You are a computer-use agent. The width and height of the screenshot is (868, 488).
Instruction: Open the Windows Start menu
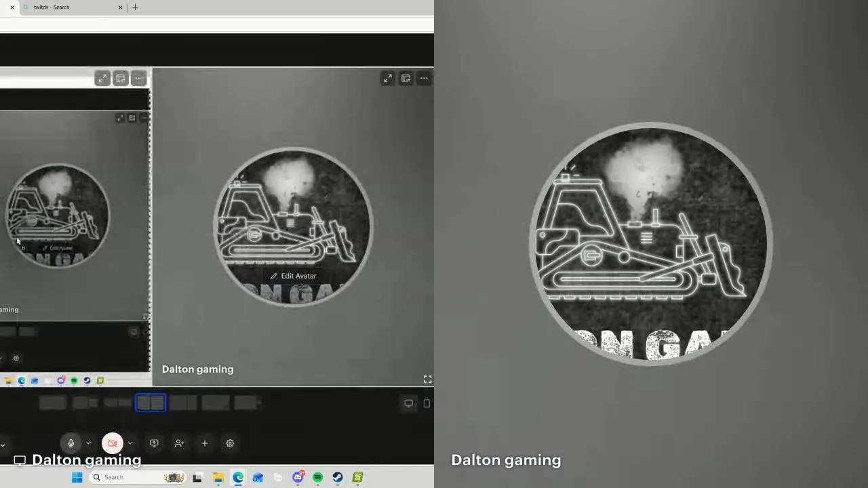(x=77, y=477)
